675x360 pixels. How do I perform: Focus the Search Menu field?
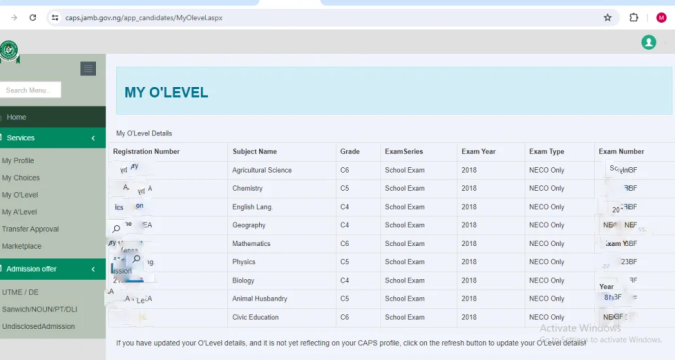coord(30,90)
